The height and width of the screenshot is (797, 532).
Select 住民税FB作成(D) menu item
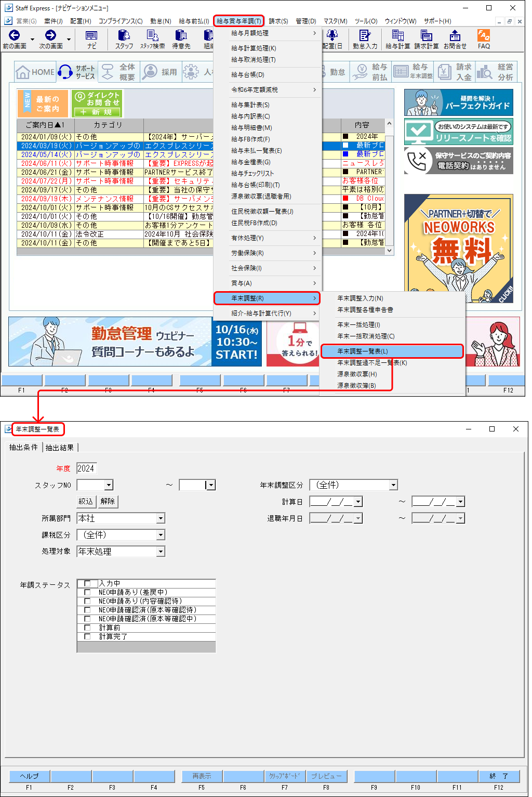pyautogui.click(x=268, y=223)
